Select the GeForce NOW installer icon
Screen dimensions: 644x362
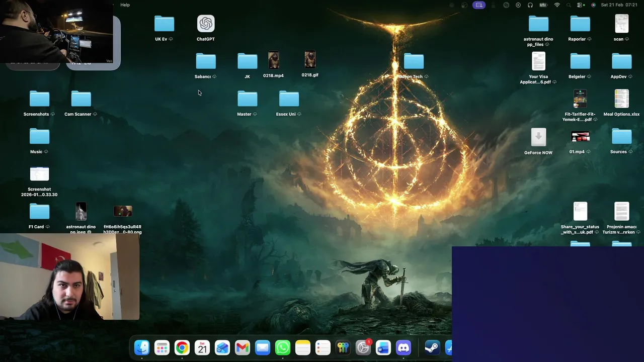[538, 137]
